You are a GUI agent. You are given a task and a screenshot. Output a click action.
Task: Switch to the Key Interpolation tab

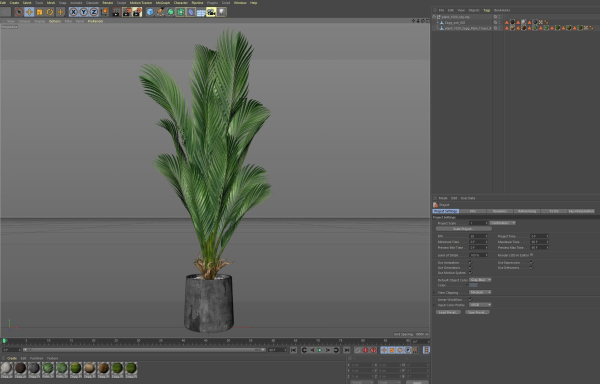pyautogui.click(x=581, y=211)
